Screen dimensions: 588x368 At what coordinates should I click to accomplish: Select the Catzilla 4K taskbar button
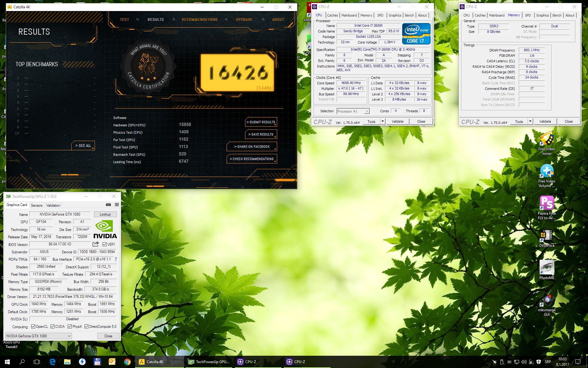point(159,362)
